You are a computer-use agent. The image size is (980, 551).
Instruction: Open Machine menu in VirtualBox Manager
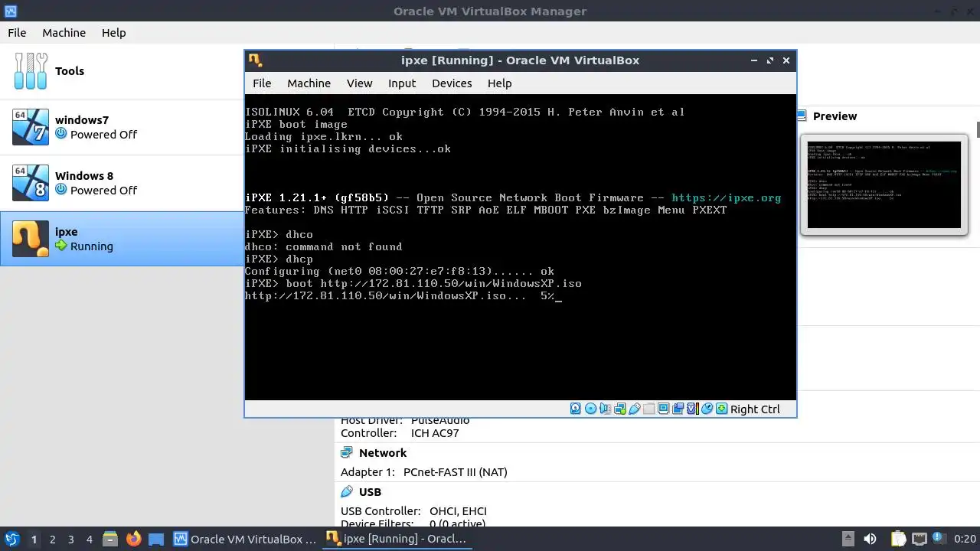pyautogui.click(x=64, y=32)
